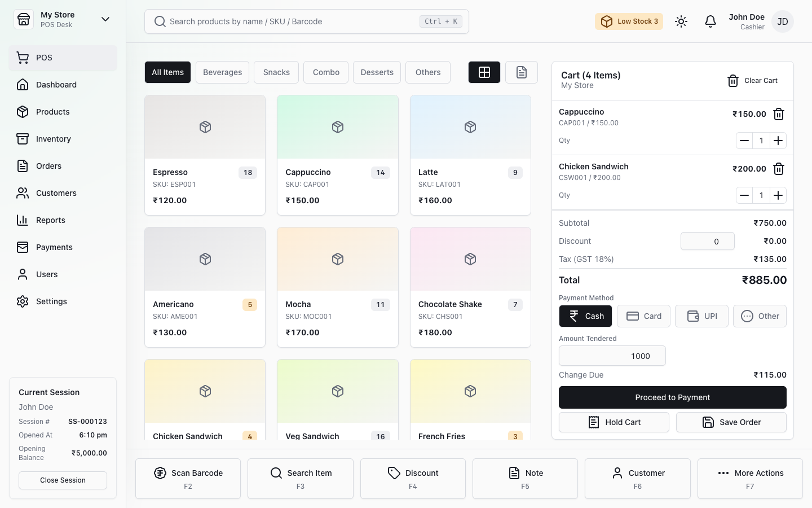Delete Cappuccino from the cart
The image size is (812, 508).
coord(779,114)
